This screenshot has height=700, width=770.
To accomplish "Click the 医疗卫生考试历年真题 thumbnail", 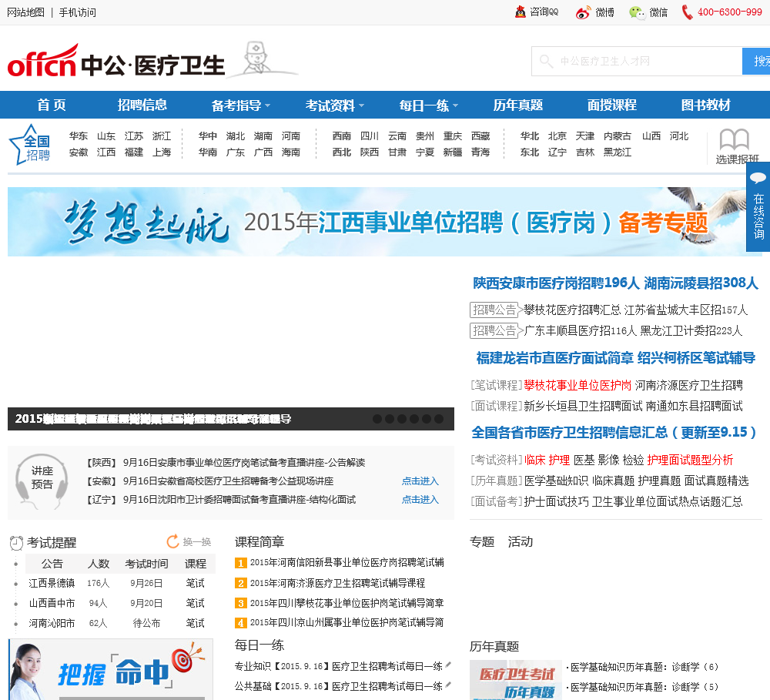I will click(516, 680).
